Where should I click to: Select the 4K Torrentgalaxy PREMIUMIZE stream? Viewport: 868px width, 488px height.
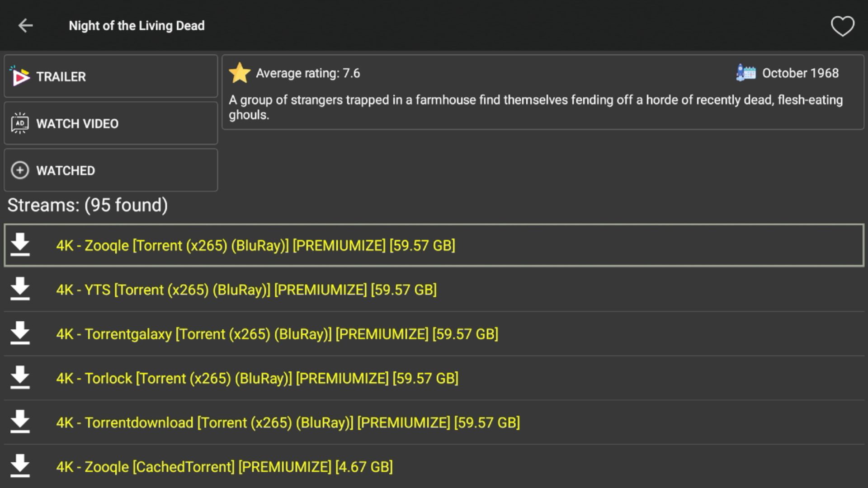(x=277, y=334)
